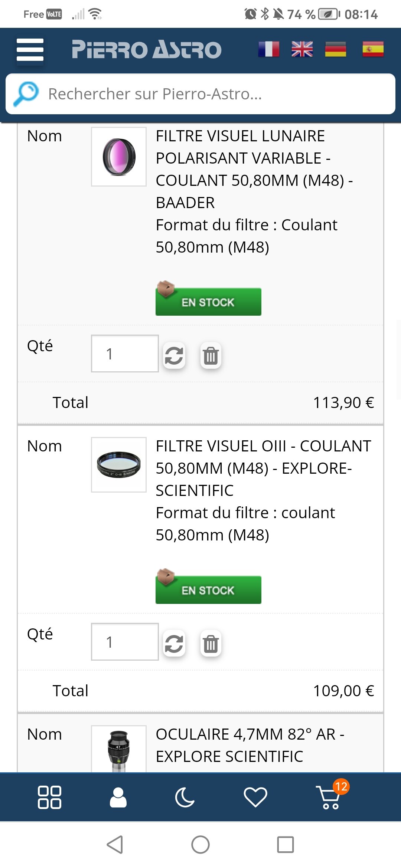View the wishlist heart
401x868 pixels.
255,797
